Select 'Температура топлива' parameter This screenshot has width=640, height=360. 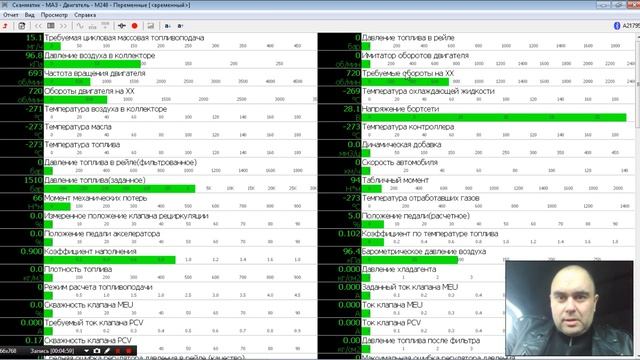click(82, 144)
